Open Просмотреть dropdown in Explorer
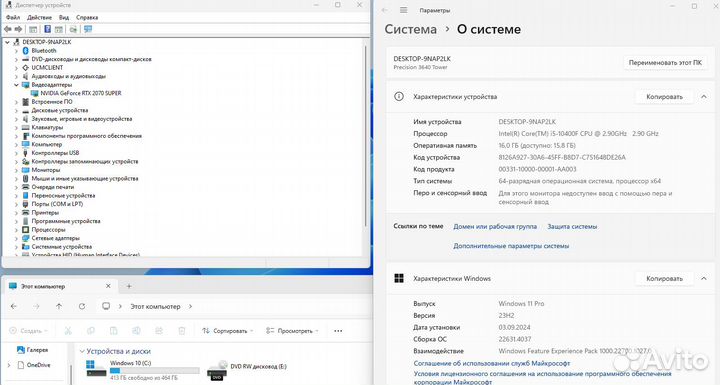Viewport: 720px width, 385px height. 292,331
